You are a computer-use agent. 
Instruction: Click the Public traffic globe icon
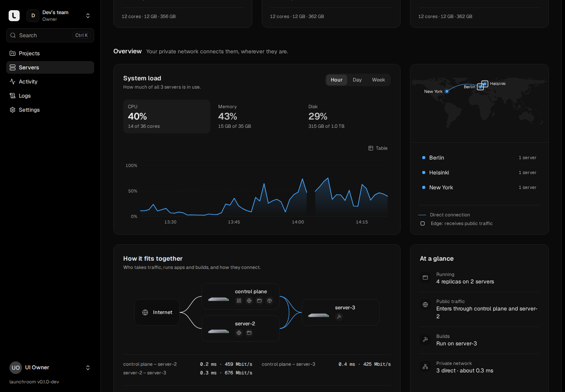(425, 305)
